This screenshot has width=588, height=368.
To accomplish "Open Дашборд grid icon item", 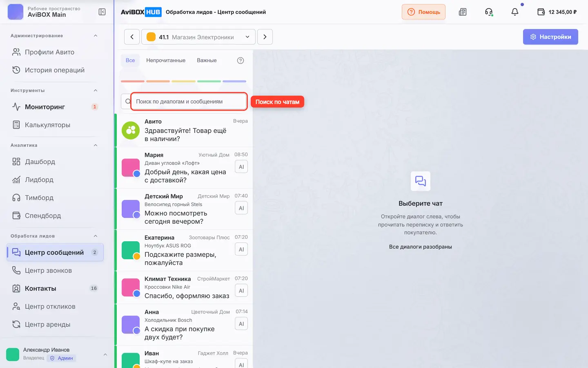I will coord(55,162).
